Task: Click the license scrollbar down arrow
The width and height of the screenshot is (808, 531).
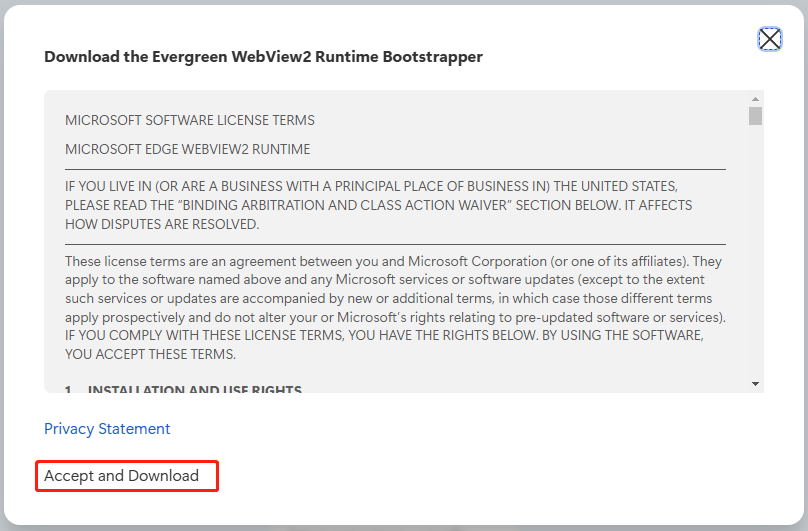Action: [755, 383]
